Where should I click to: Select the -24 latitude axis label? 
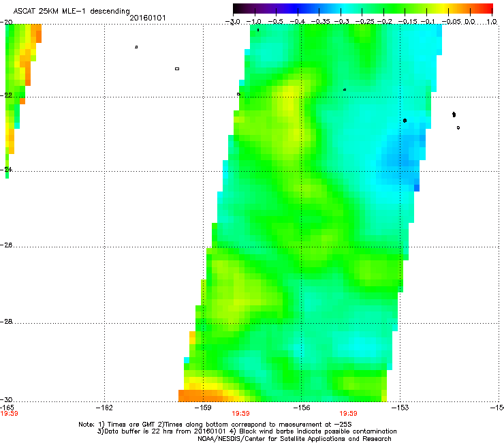click(6, 169)
